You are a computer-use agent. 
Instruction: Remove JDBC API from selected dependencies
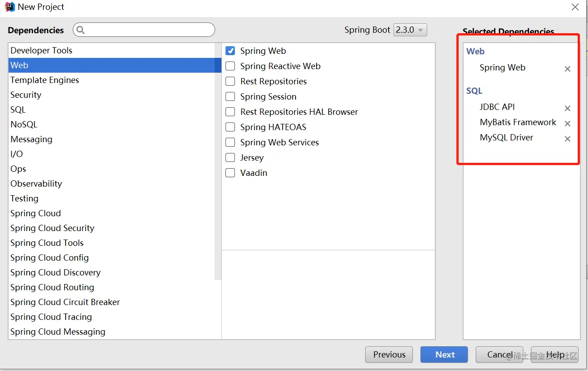click(x=567, y=109)
